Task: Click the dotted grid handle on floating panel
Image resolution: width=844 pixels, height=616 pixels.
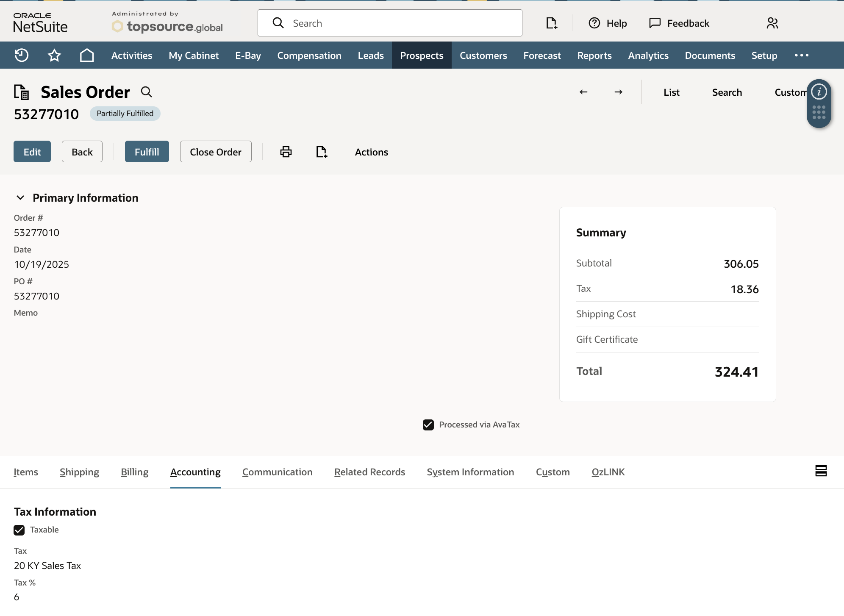Action: click(x=819, y=112)
